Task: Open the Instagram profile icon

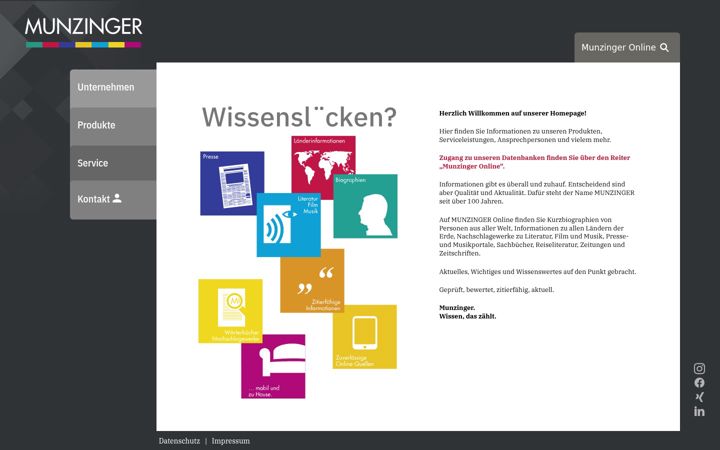Action: pos(699,368)
